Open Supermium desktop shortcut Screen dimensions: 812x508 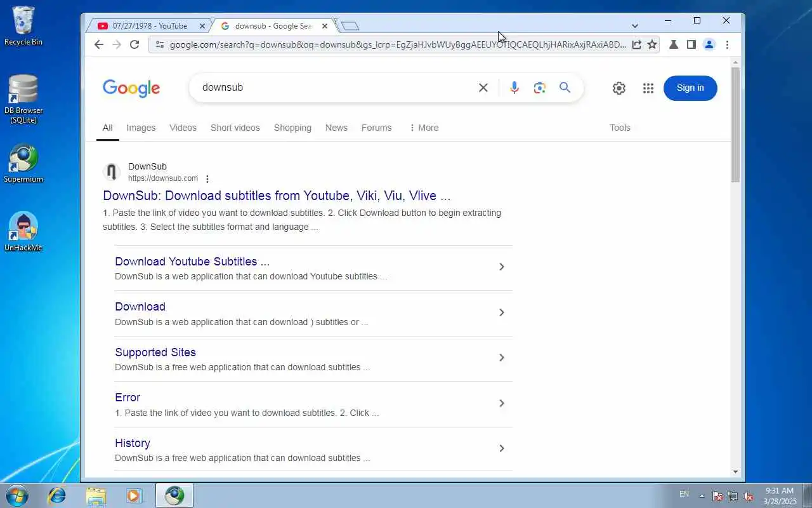click(x=23, y=164)
